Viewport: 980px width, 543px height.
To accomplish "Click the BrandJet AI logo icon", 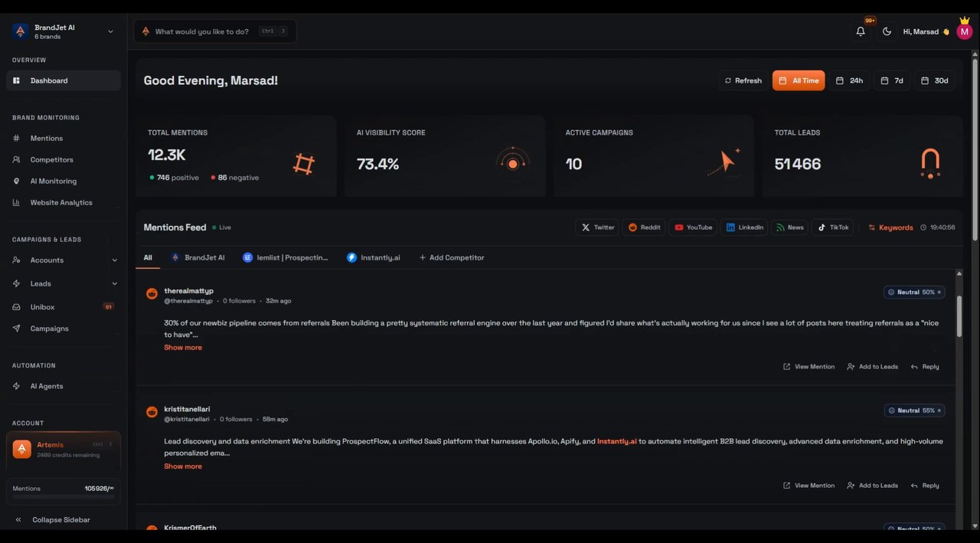I will pos(21,31).
